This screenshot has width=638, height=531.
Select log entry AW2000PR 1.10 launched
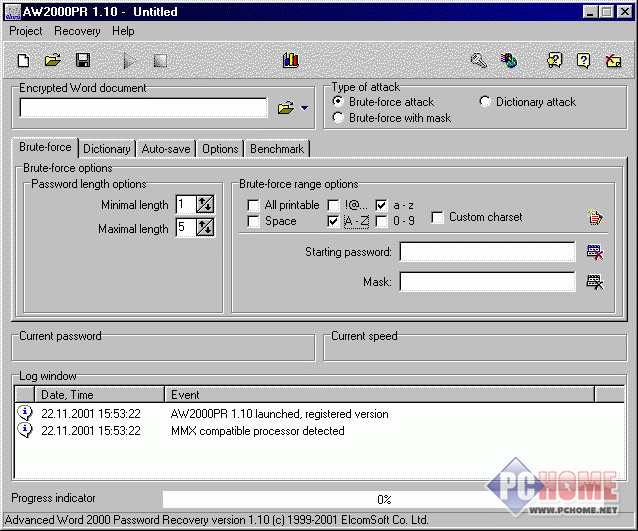click(x=280, y=414)
